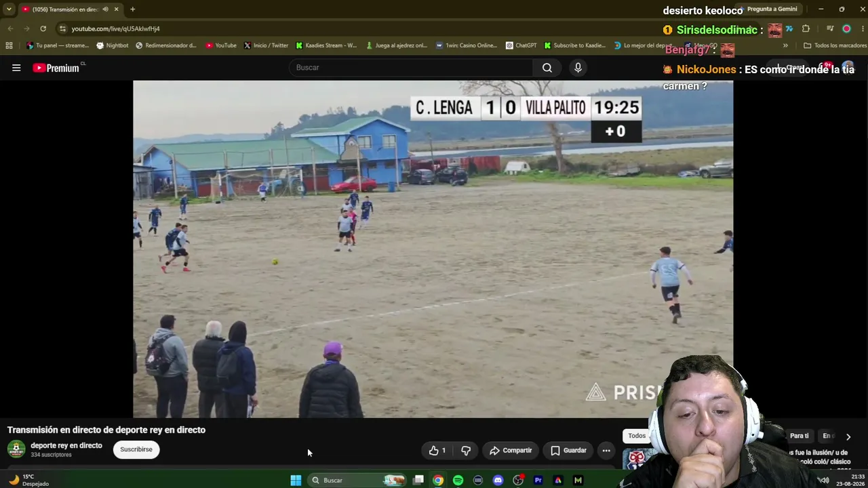Open the Tu panel streamer bookmark

(57, 45)
